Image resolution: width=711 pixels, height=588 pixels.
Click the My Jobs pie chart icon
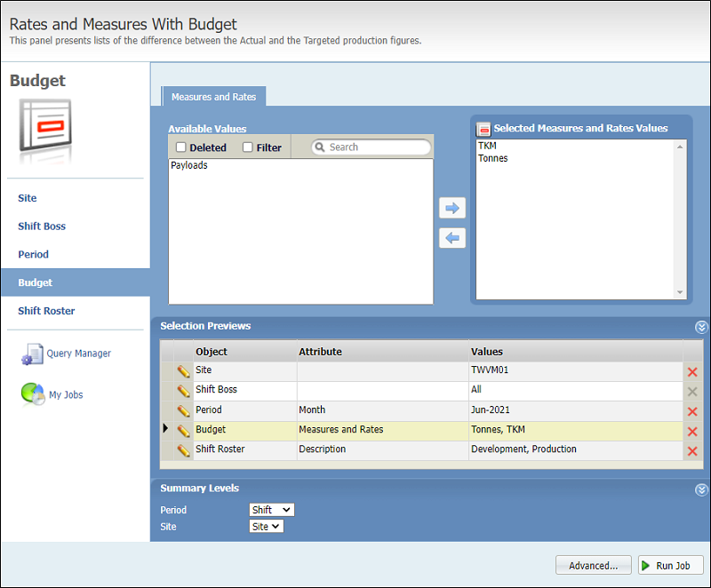pos(33,394)
